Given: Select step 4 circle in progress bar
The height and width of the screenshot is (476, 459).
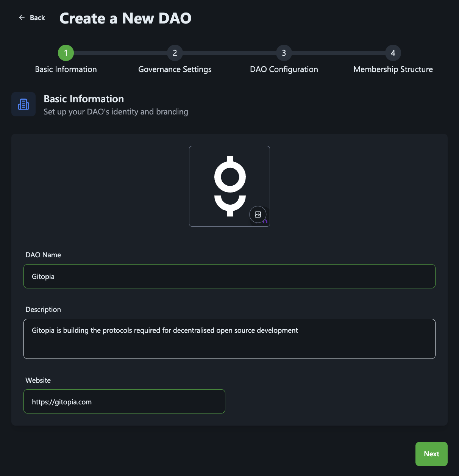Looking at the screenshot, I should click(x=393, y=53).
